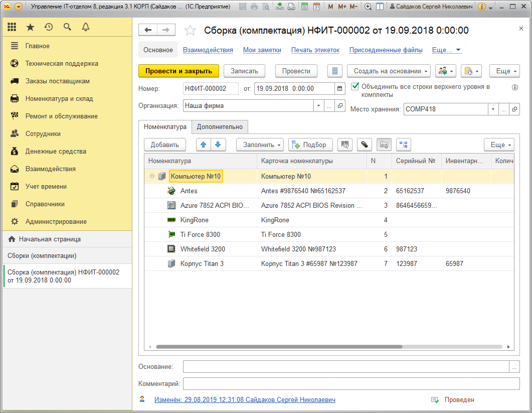Uncheck merge top-level rows into kits
This screenshot has width=532, height=413.
[x=355, y=86]
